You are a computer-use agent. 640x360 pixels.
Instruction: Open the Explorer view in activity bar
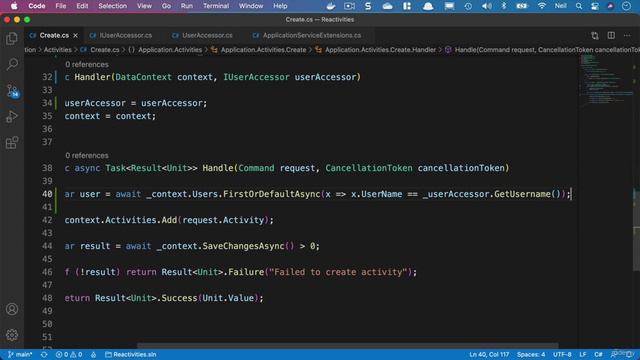(12, 38)
